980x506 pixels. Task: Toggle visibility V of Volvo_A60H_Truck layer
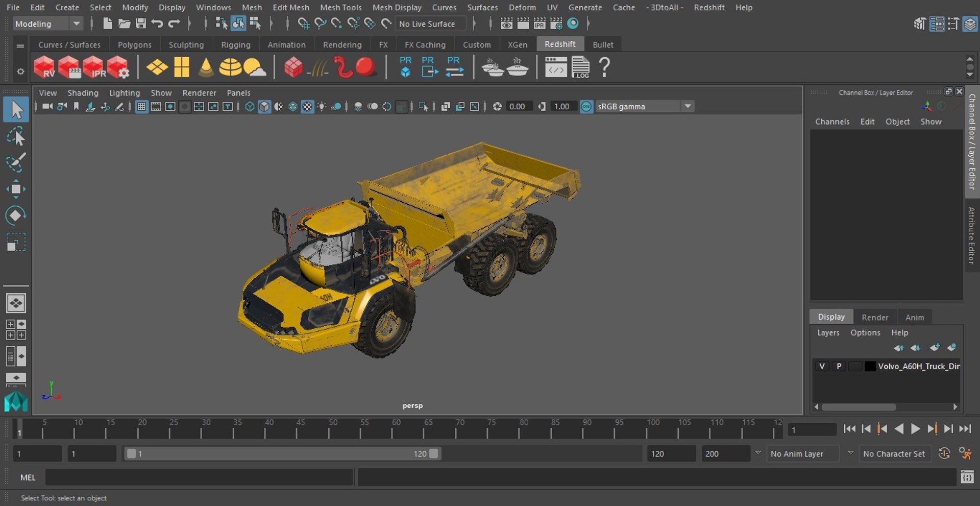pyautogui.click(x=822, y=366)
